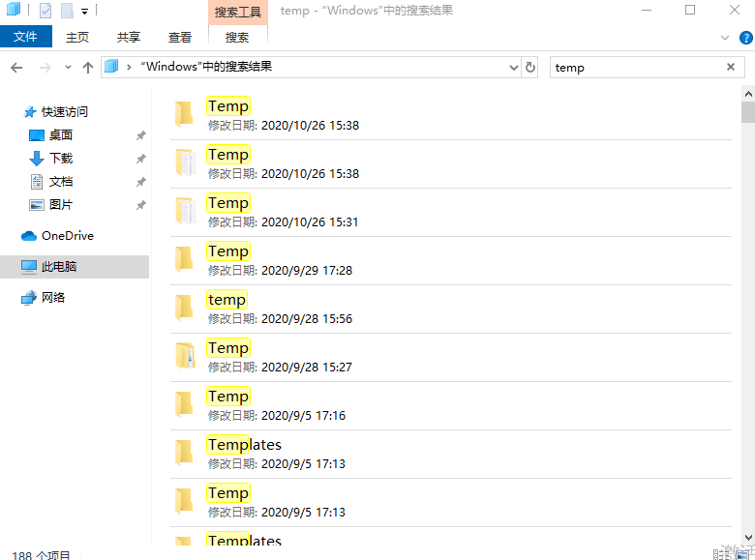Go forward with the right arrow
Image resolution: width=755 pixels, height=560 pixels.
(45, 68)
